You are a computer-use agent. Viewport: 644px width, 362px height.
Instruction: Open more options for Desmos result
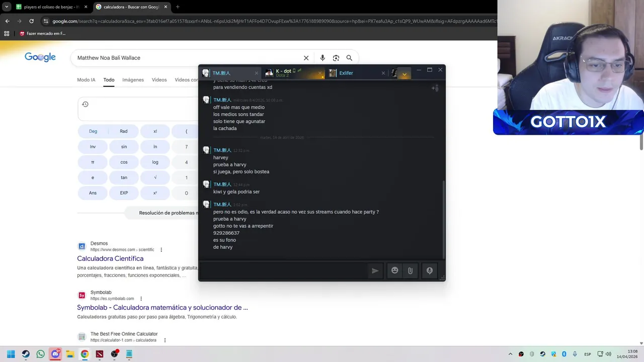coord(162,250)
